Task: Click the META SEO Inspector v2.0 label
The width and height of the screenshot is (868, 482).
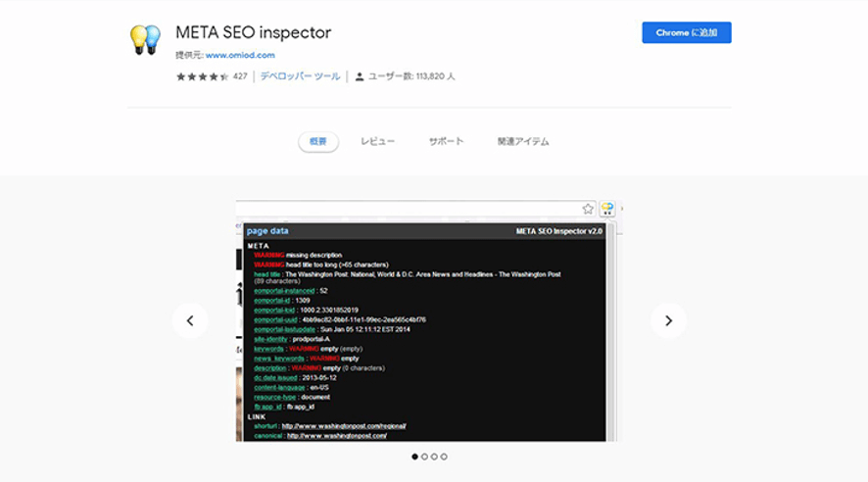Action: pyautogui.click(x=559, y=231)
